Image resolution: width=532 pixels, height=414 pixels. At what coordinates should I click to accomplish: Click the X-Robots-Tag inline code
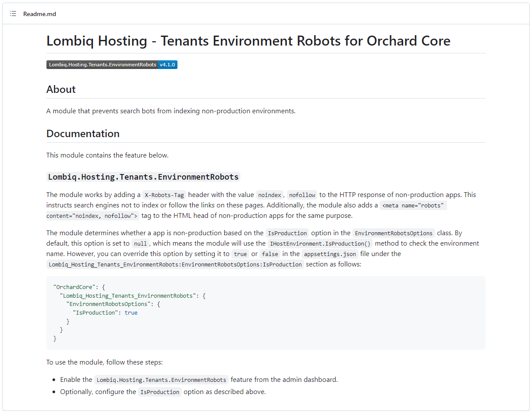[x=164, y=195]
